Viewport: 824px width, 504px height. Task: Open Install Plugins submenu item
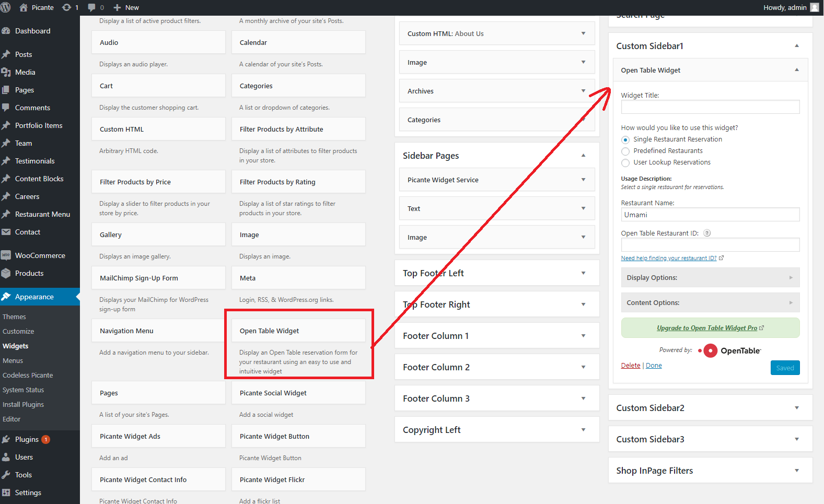pos(23,405)
